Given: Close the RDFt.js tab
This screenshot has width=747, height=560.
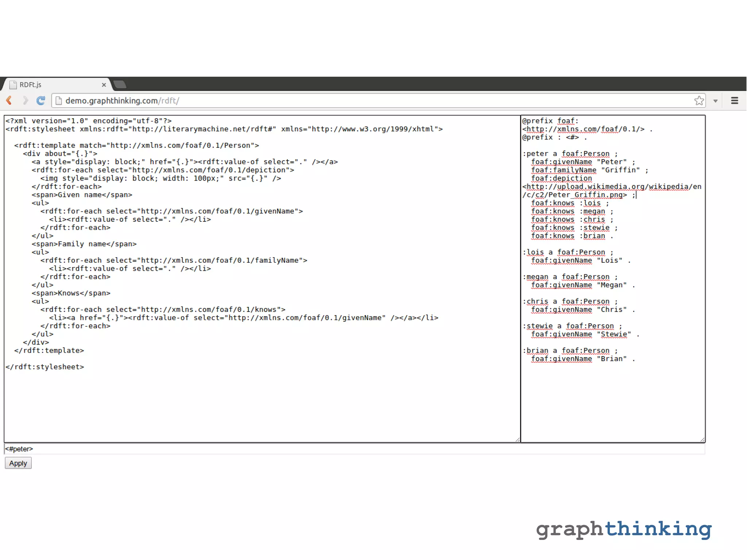Looking at the screenshot, I should point(104,85).
